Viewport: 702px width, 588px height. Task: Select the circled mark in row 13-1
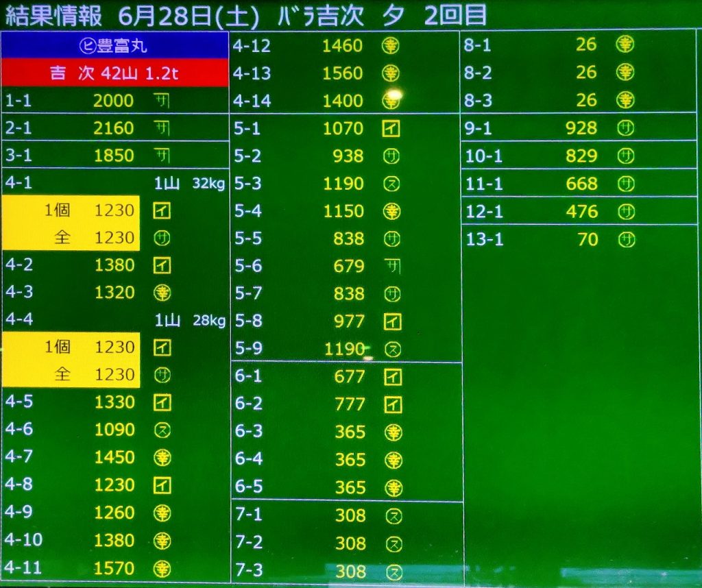[x=626, y=239]
